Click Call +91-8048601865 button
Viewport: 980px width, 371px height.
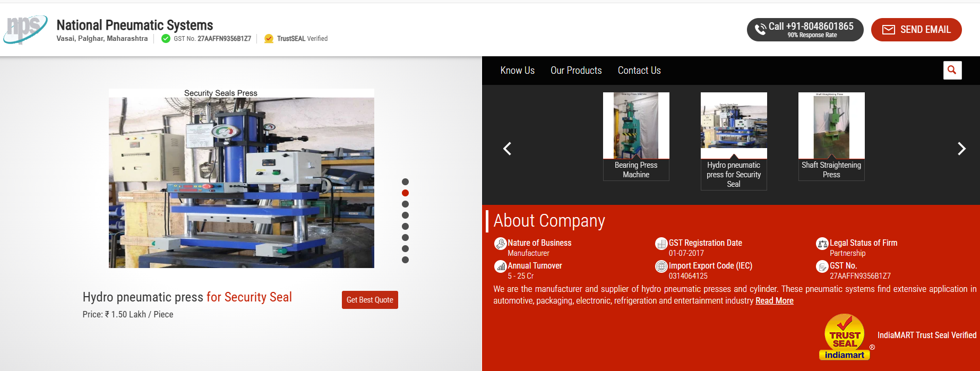point(805,30)
